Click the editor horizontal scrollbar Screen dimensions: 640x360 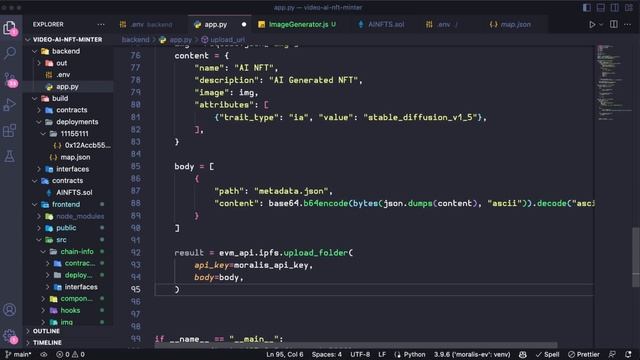tap(355, 345)
